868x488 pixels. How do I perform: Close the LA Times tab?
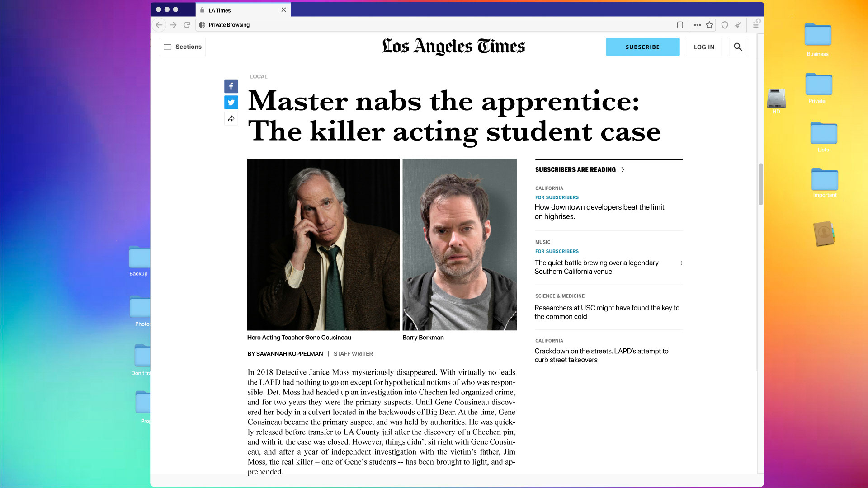point(283,10)
